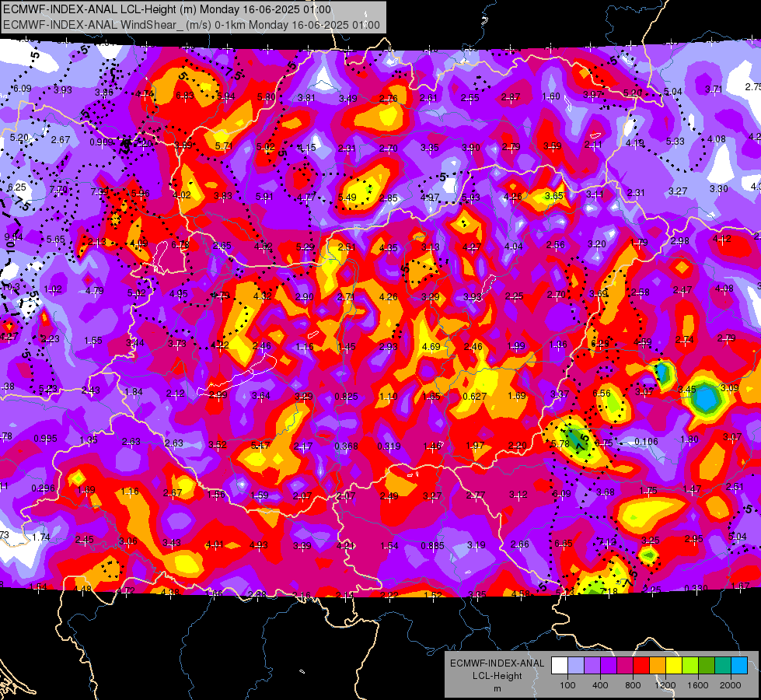Click the unit label m in the legend
This screenshot has height=700, width=761.
click(497, 689)
